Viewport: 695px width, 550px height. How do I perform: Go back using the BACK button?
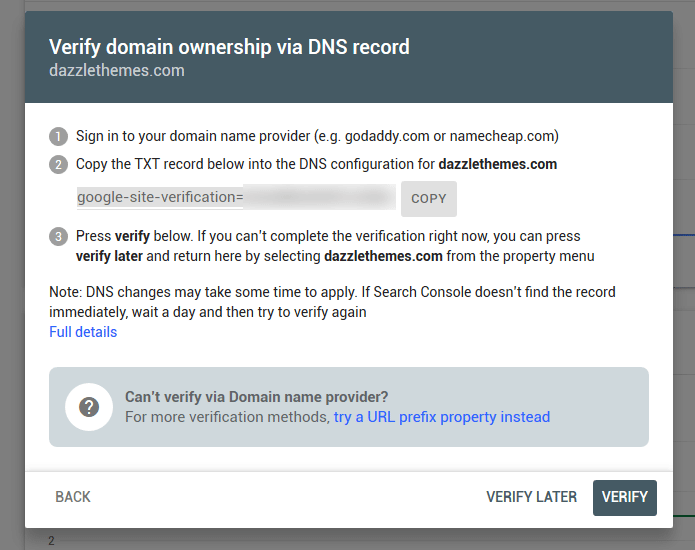click(x=73, y=497)
